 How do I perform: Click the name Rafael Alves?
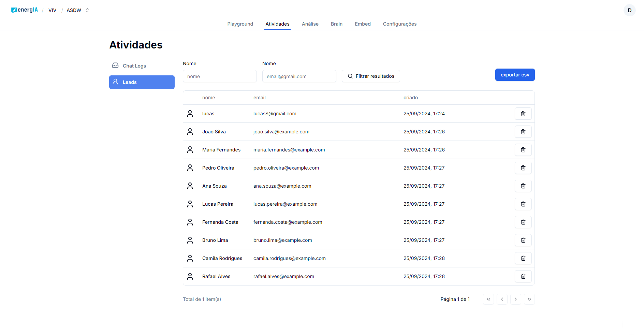tap(216, 276)
